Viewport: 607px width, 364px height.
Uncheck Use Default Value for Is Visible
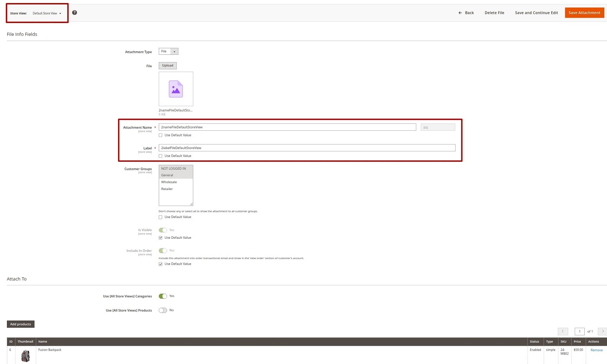point(161,238)
